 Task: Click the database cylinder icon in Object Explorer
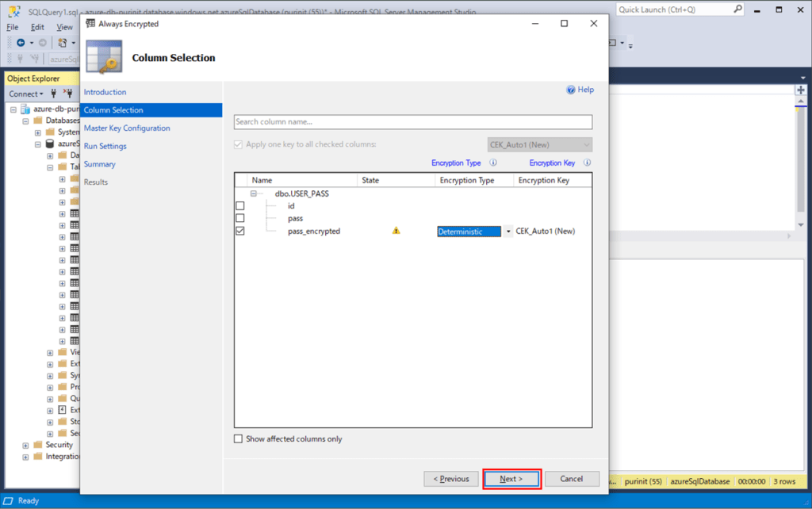click(x=50, y=144)
